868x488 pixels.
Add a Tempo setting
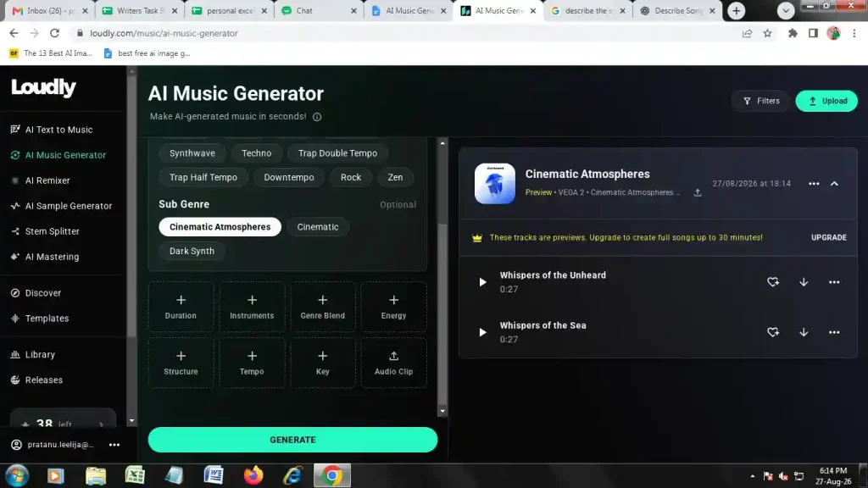(x=252, y=363)
